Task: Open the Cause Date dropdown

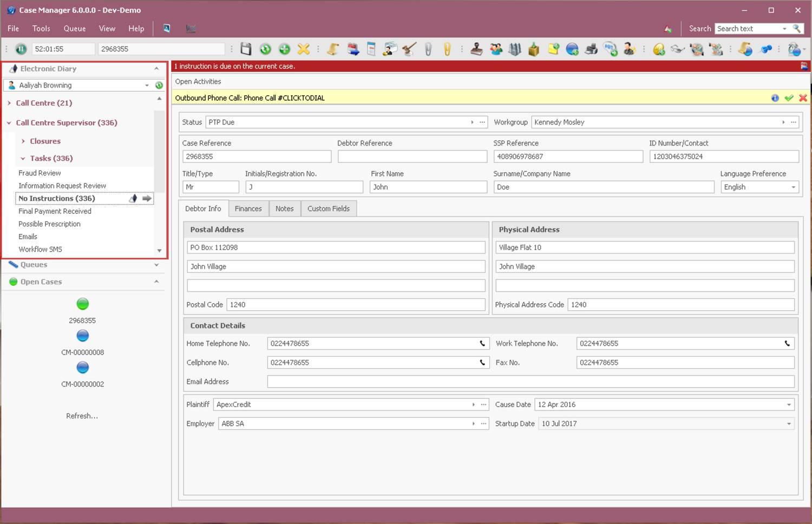Action: (x=789, y=405)
